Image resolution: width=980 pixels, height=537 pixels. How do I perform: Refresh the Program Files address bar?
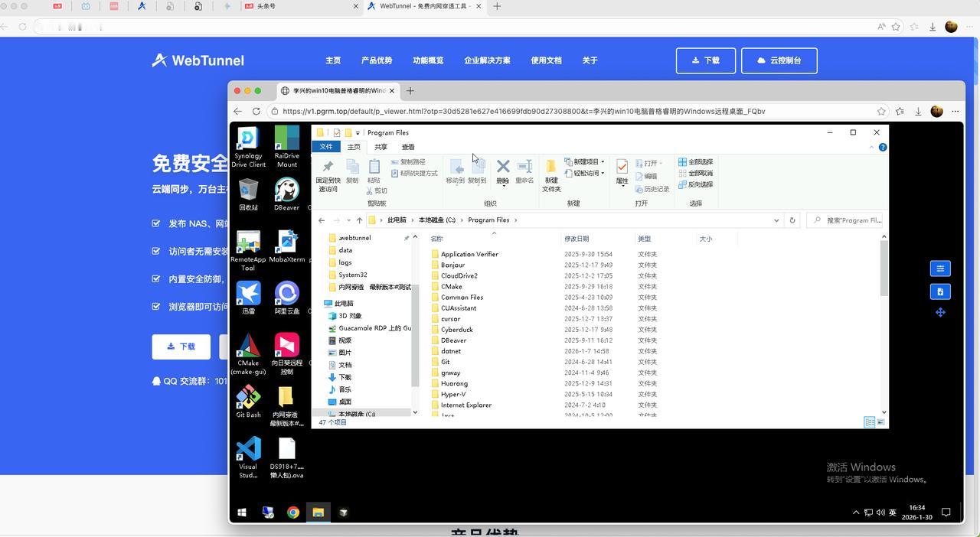click(792, 220)
